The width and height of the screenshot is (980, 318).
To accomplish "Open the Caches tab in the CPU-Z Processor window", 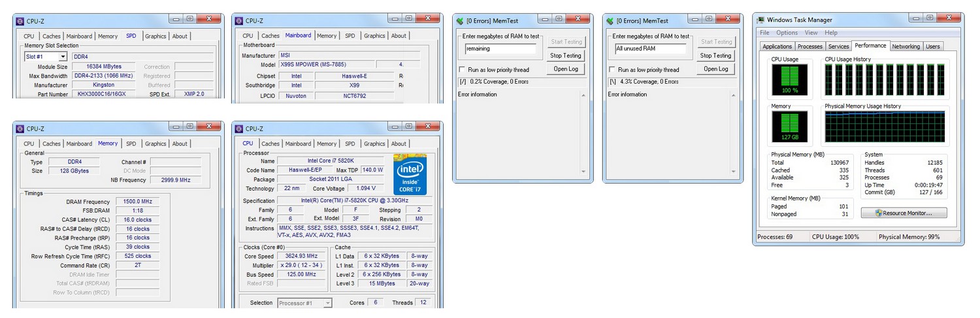I will pyautogui.click(x=270, y=144).
